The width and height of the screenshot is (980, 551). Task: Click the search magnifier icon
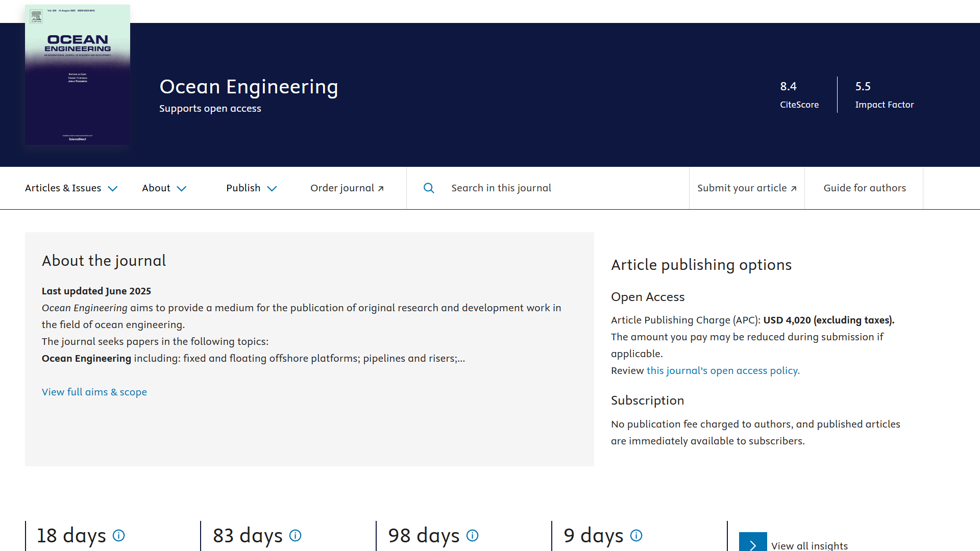[x=429, y=188]
